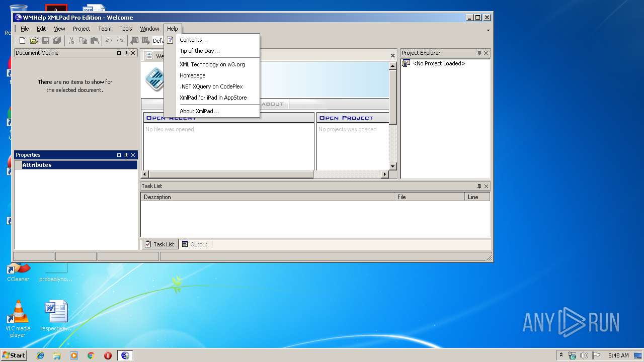Click the navigate forward toolbar icon
644x362 pixels.
(145, 41)
